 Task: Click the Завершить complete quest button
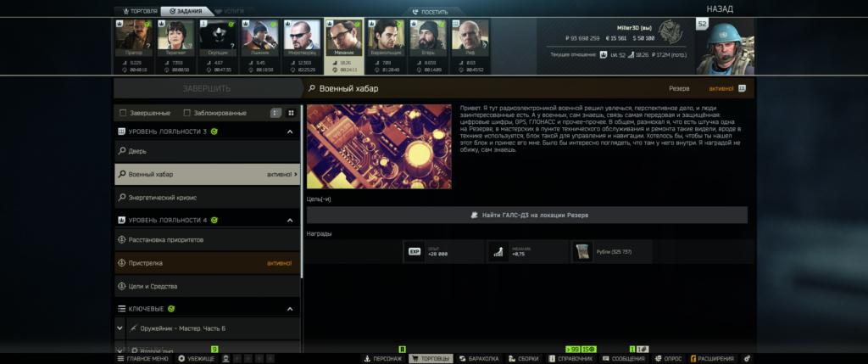point(207,88)
